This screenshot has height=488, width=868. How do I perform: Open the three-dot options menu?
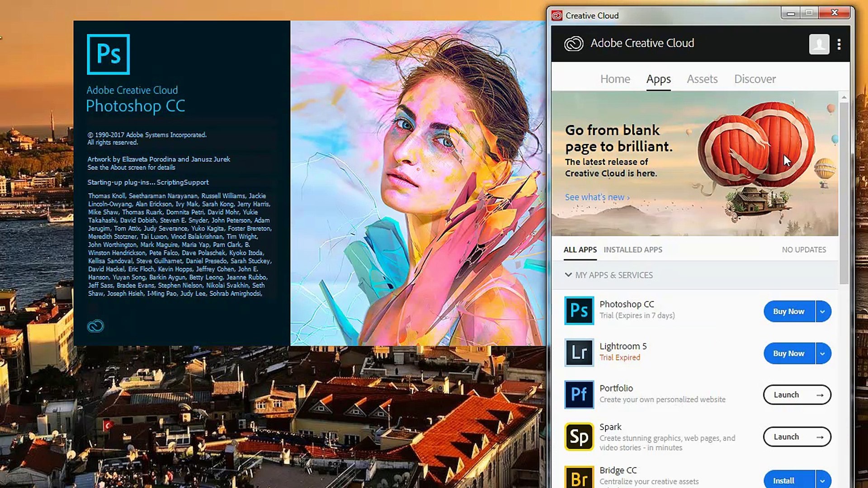839,44
